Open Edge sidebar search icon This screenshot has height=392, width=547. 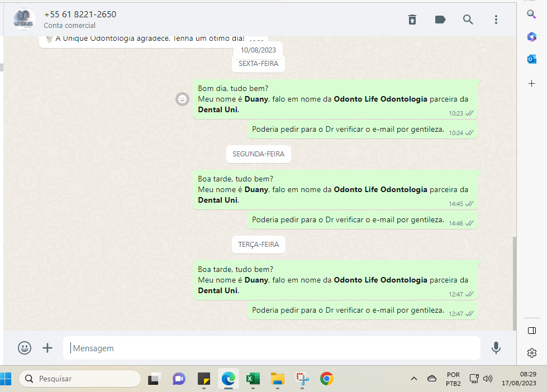click(x=531, y=14)
